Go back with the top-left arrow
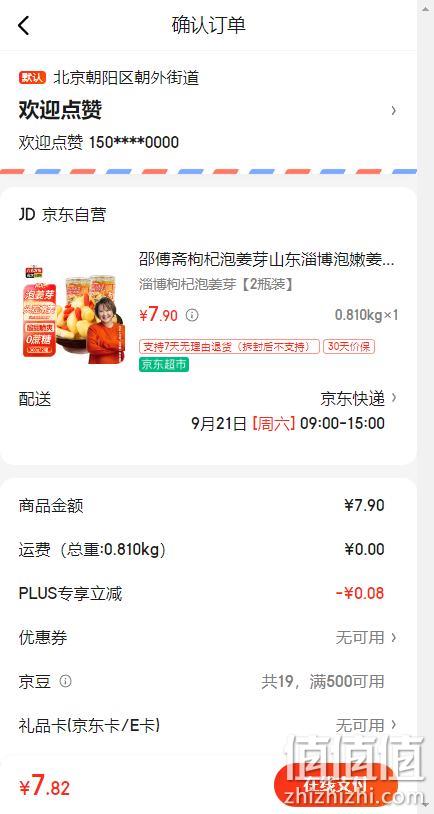Viewport: 434px width, 814px height. click(24, 25)
